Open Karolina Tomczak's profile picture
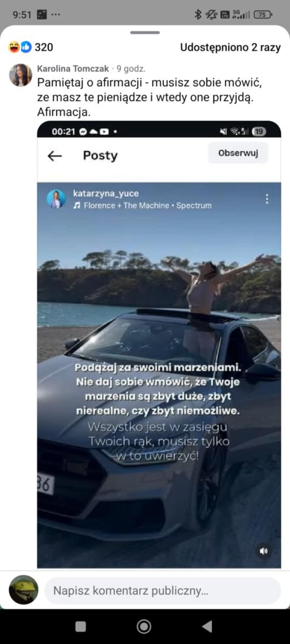Image resolution: width=290 pixels, height=644 pixels. (20, 75)
